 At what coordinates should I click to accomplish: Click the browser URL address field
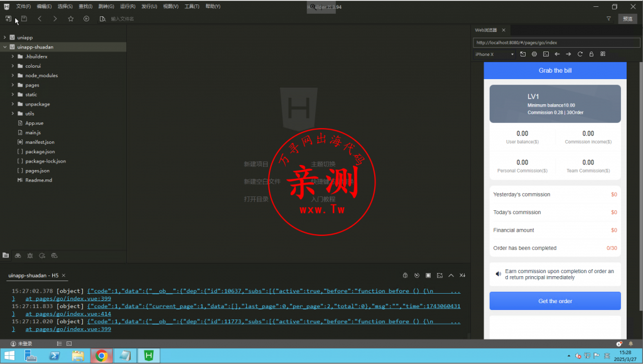pyautogui.click(x=556, y=43)
